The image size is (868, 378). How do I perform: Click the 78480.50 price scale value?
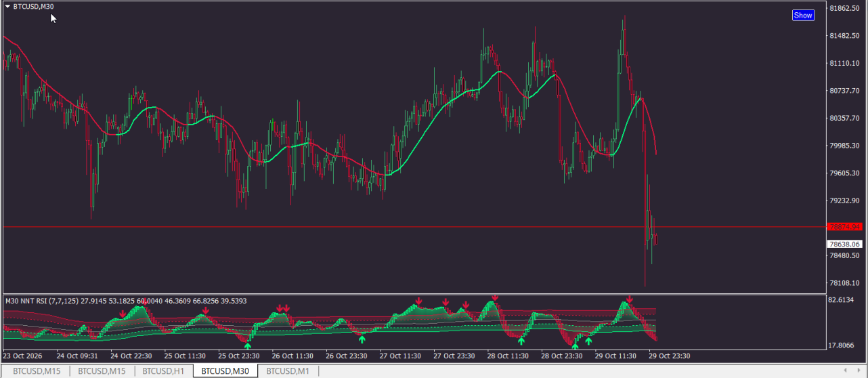pyautogui.click(x=845, y=255)
